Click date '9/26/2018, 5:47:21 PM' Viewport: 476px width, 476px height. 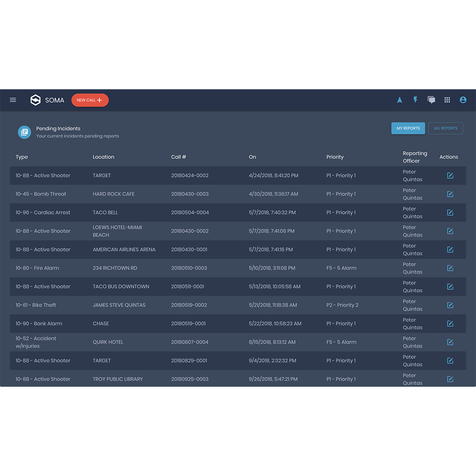273,379
